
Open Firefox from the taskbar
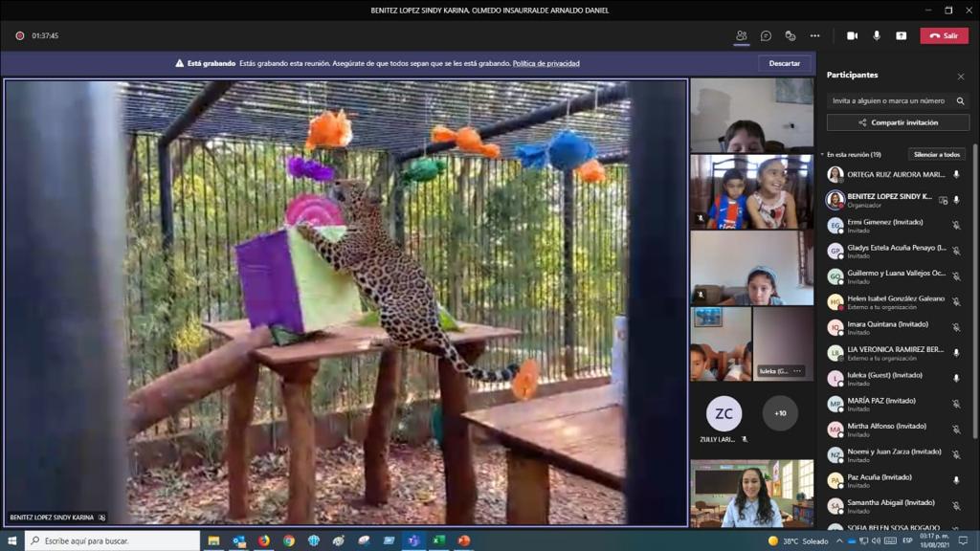[x=264, y=540]
